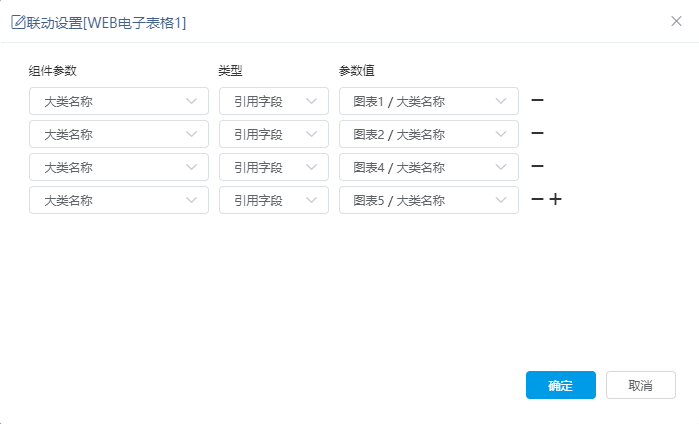Open the 图表2 / 大类名称 value dropdown

pyautogui.click(x=429, y=134)
